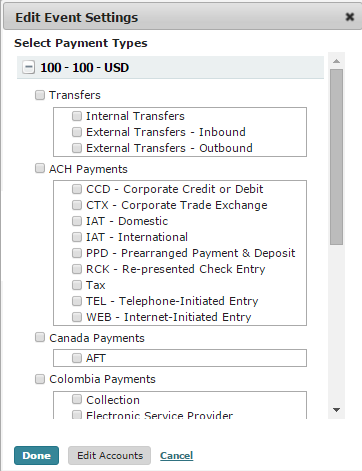Check IAT - Domestic option
Image resolution: width=362 pixels, height=471 pixels.
tap(77, 221)
